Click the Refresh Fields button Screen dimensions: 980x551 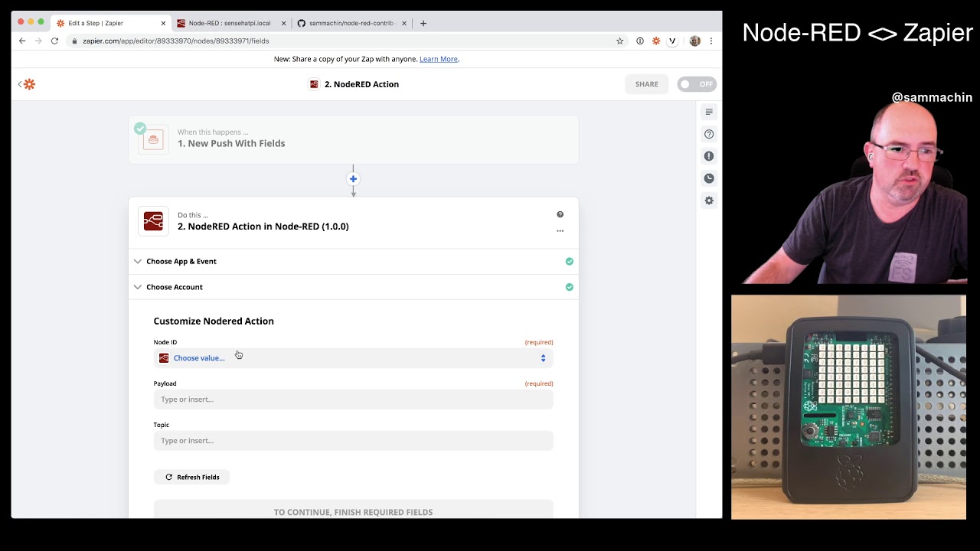(x=191, y=477)
